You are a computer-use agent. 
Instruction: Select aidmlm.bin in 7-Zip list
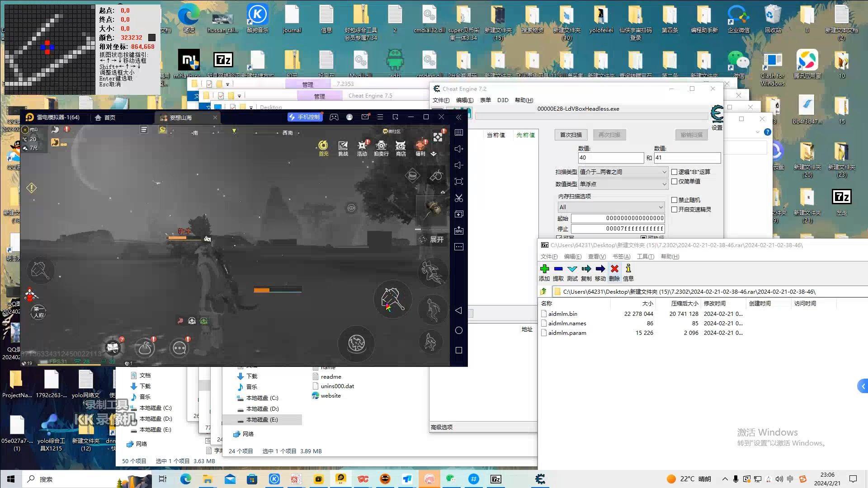point(562,314)
